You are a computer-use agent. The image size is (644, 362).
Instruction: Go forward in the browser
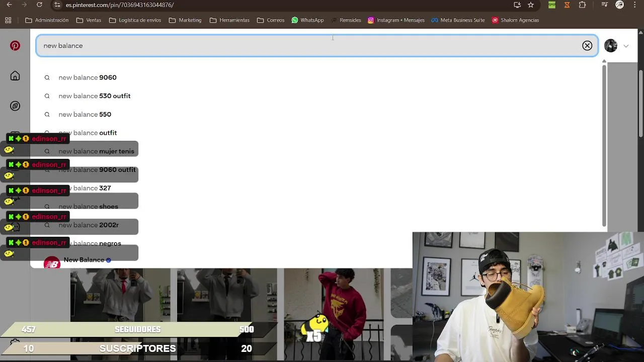click(x=24, y=5)
